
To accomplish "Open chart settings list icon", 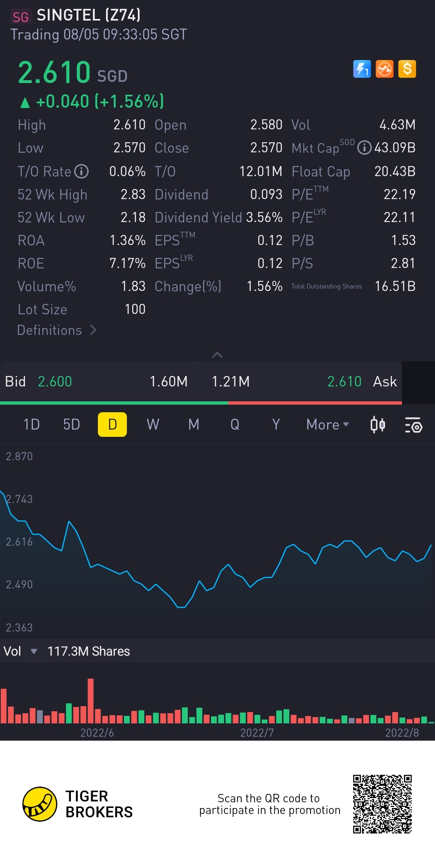I will [413, 425].
